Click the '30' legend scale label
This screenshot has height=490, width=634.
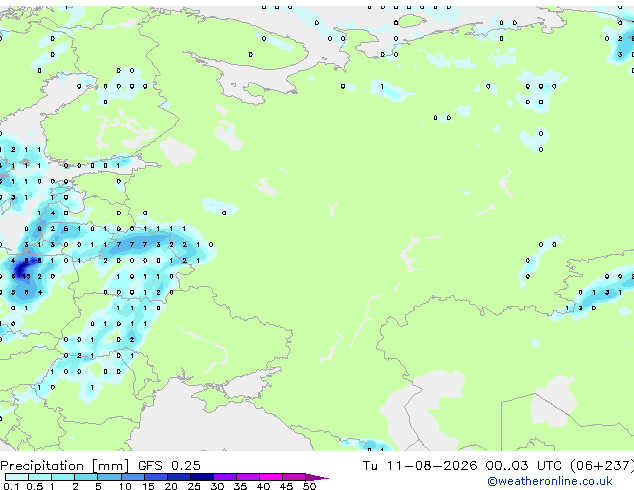coord(217,486)
